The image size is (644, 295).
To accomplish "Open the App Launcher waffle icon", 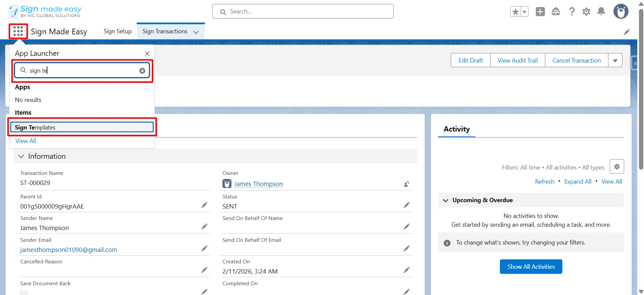I will click(x=18, y=31).
